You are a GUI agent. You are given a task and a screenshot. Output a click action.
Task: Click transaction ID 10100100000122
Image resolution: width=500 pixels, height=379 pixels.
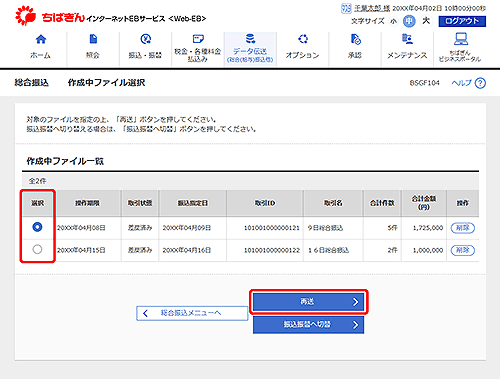point(272,250)
